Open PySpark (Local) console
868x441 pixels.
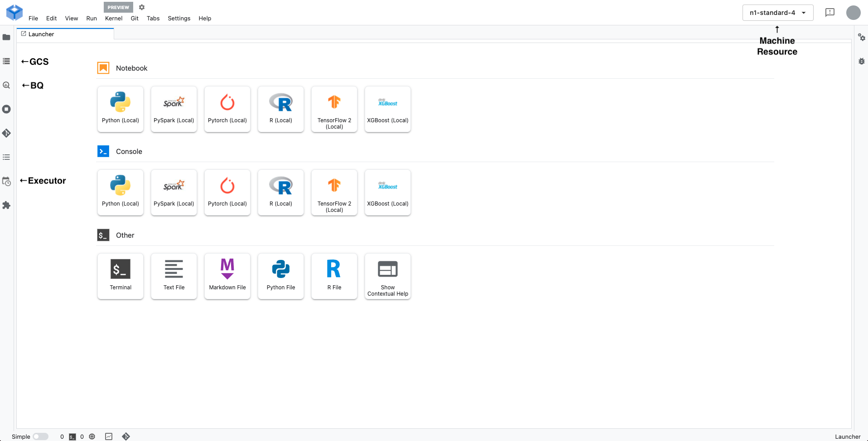(x=174, y=192)
